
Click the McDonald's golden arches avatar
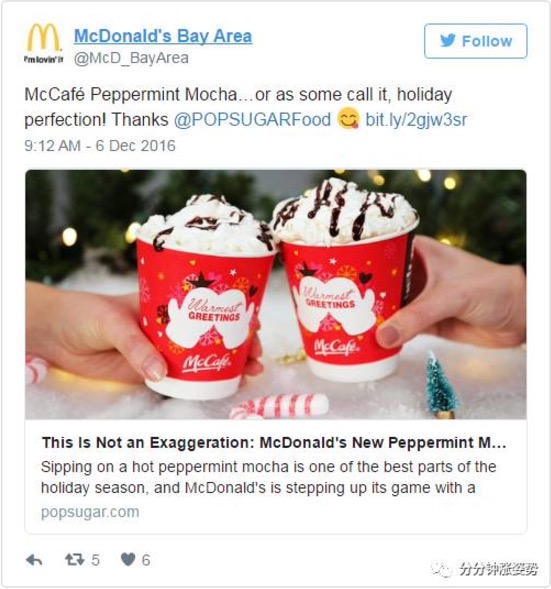tap(44, 42)
